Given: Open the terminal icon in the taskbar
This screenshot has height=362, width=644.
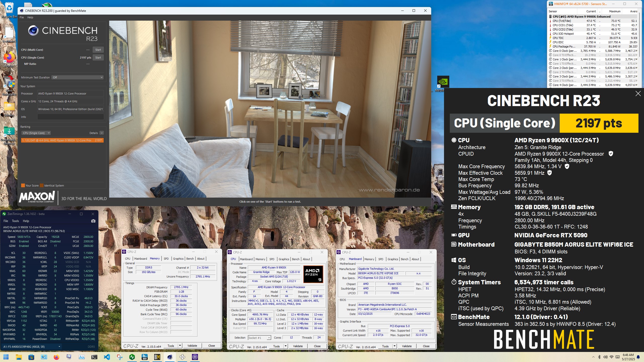Looking at the screenshot, I should click(94, 357).
